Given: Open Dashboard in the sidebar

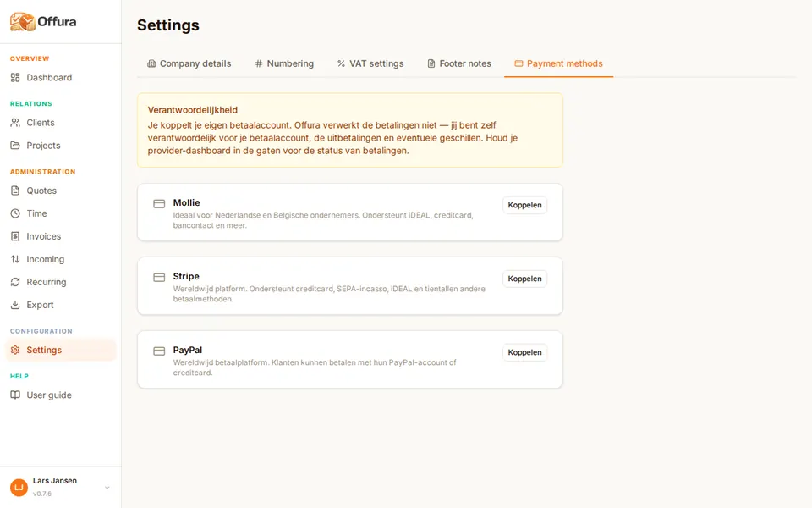Looking at the screenshot, I should point(61,77).
